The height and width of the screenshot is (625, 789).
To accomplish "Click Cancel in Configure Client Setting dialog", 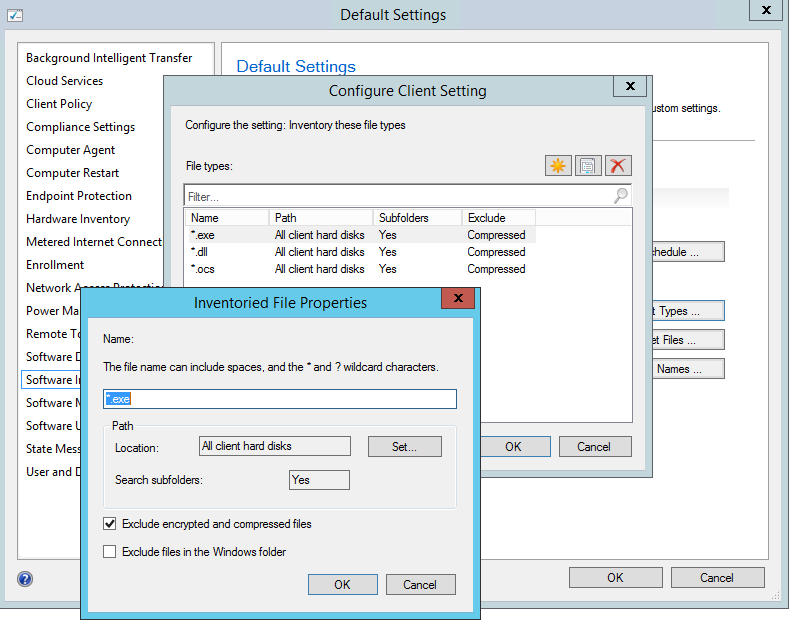I will coord(594,447).
